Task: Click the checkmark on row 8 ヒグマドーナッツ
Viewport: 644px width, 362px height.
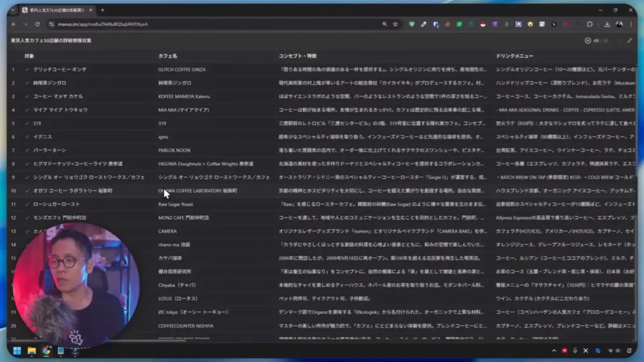Action: 27,164
